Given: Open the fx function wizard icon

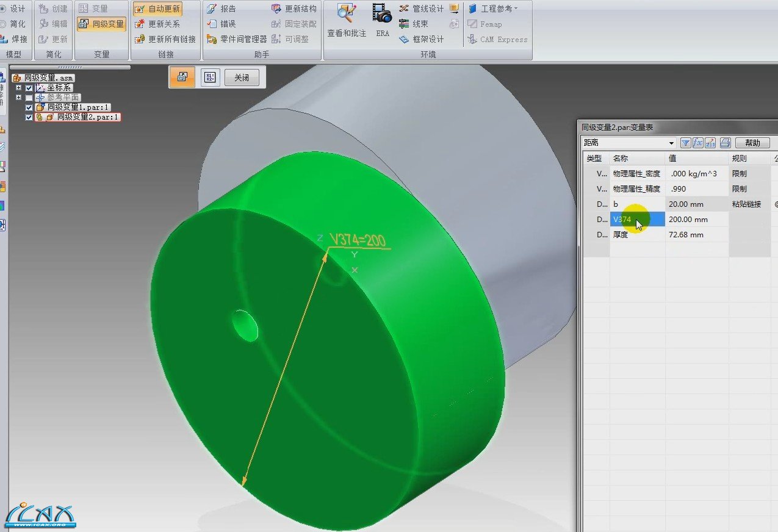Looking at the screenshot, I should point(697,143).
